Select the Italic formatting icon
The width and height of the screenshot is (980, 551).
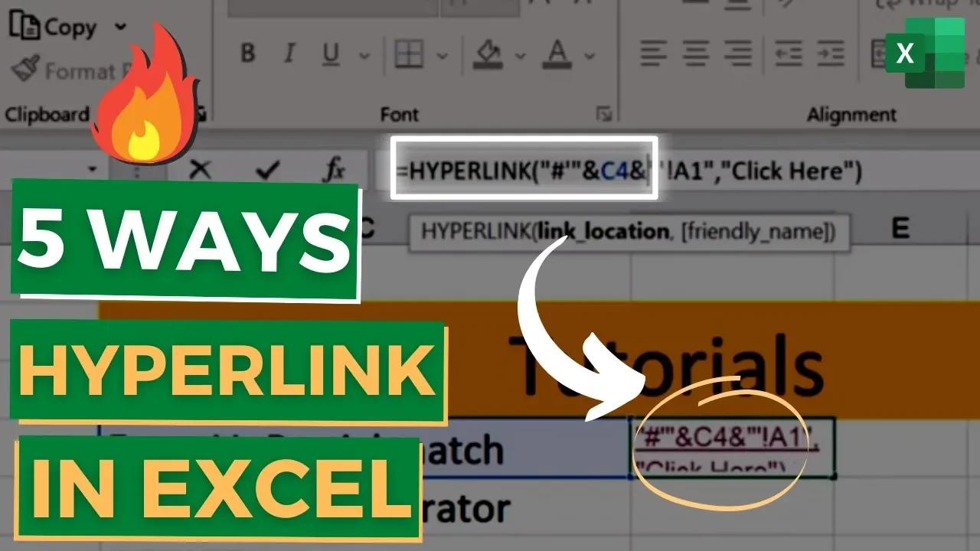coord(289,52)
